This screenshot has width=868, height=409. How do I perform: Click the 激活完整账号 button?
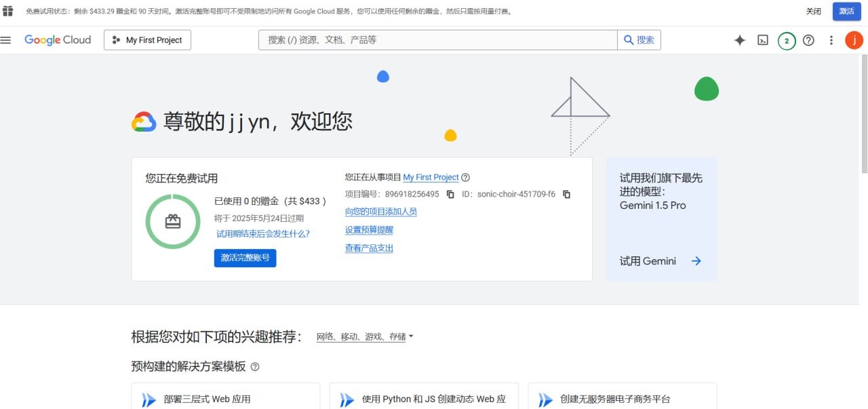tap(245, 258)
